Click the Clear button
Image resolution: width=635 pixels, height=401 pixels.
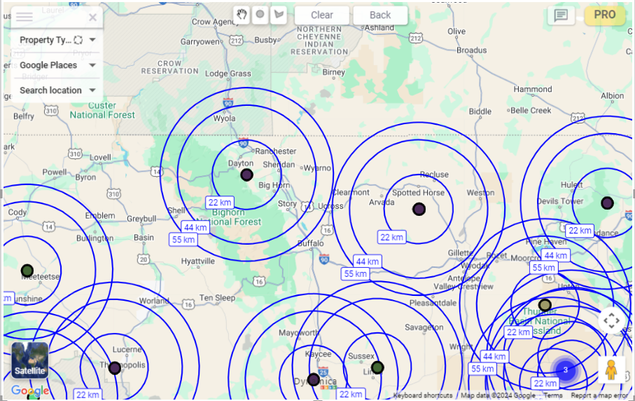[322, 15]
